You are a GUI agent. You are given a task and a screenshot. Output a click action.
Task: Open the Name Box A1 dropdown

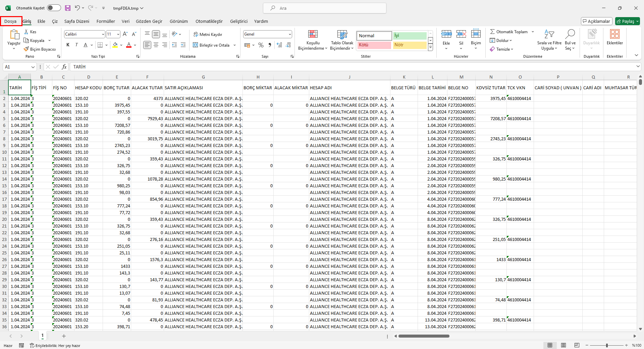33,67
